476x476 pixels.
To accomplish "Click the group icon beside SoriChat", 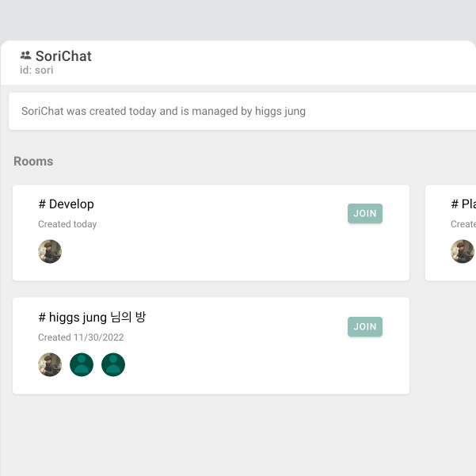I will click(x=26, y=55).
